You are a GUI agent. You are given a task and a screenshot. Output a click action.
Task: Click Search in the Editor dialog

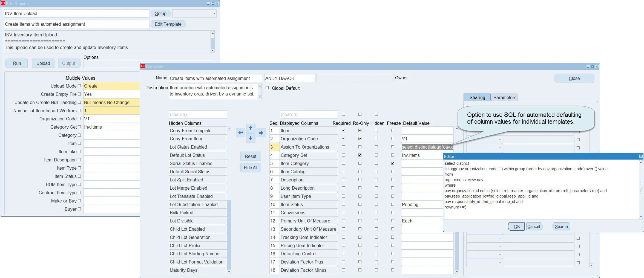pyautogui.click(x=561, y=227)
